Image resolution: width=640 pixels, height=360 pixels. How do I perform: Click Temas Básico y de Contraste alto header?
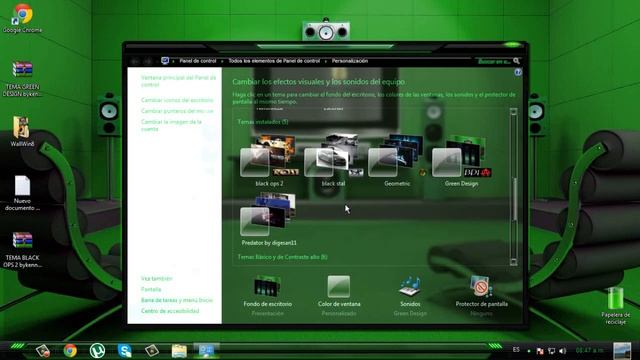click(282, 257)
